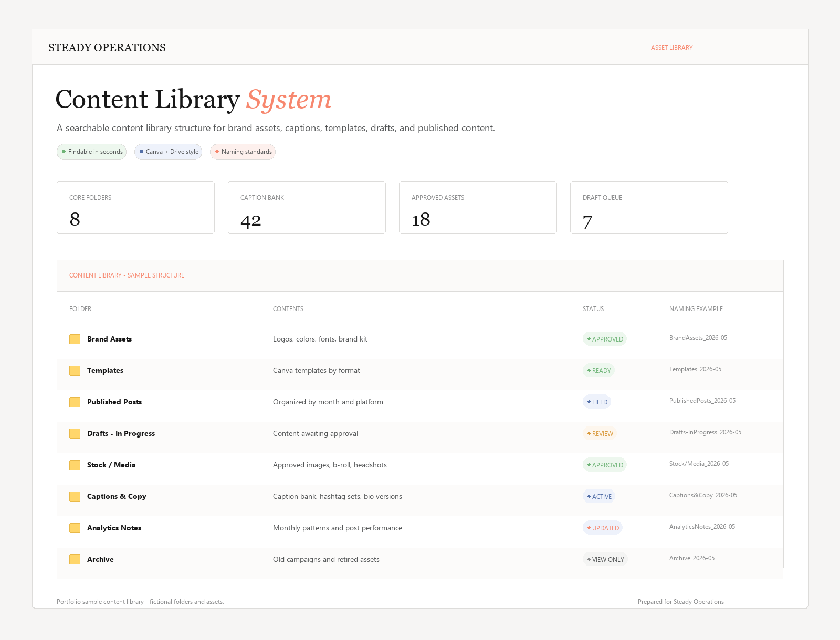This screenshot has height=640, width=840.
Task: Click naming example Stock/Media_2026-05
Action: click(x=699, y=464)
